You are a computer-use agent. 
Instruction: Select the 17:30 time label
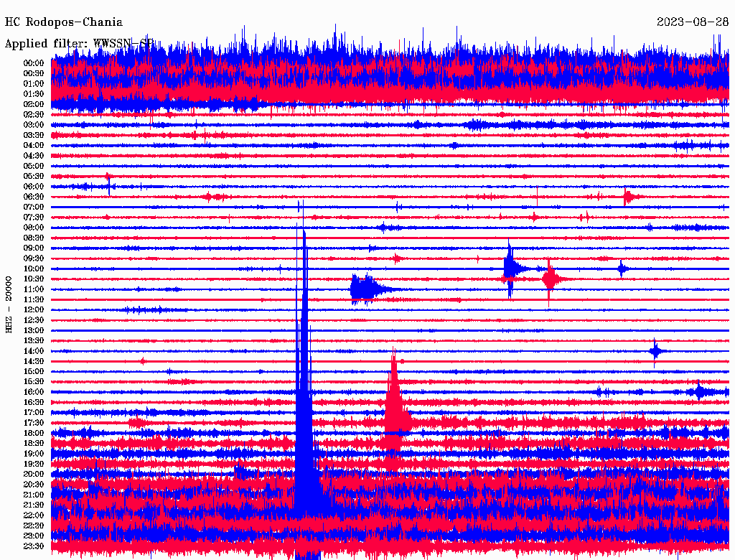tap(34, 423)
